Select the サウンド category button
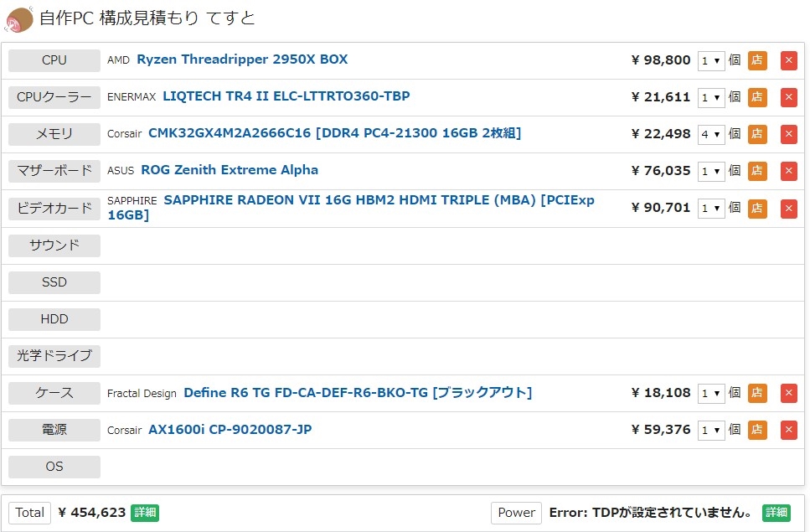This screenshot has height=532, width=810. point(54,245)
